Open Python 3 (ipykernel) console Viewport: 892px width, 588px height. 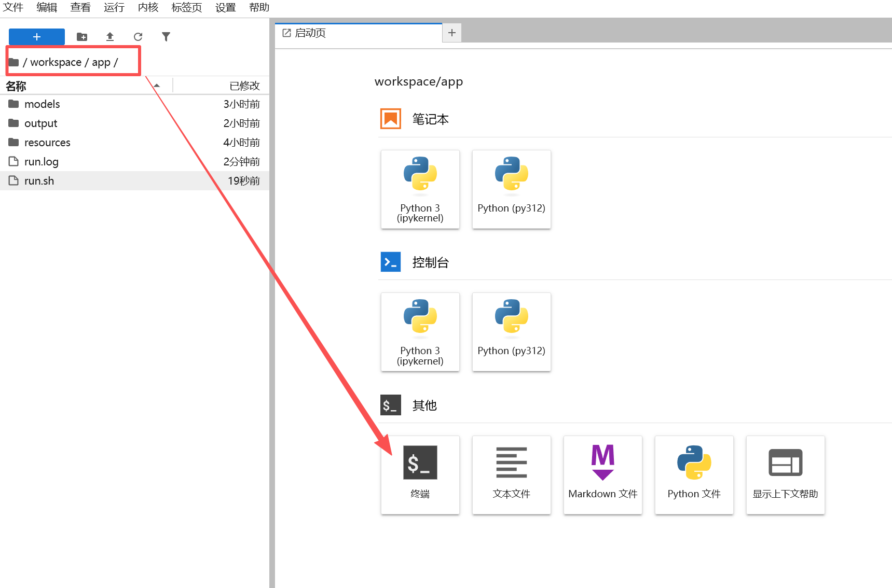tap(420, 332)
